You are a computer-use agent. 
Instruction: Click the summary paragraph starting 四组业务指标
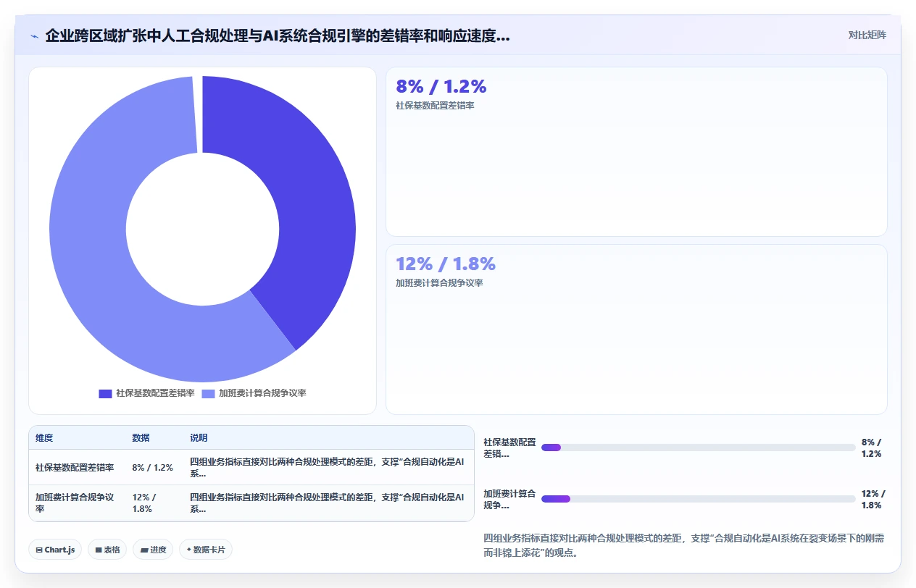coord(683,545)
